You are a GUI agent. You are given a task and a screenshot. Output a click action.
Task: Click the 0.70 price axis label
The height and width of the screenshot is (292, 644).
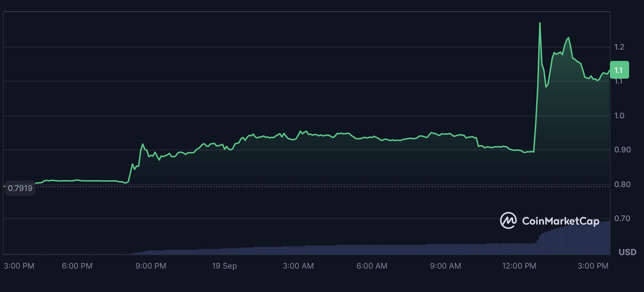pos(622,218)
